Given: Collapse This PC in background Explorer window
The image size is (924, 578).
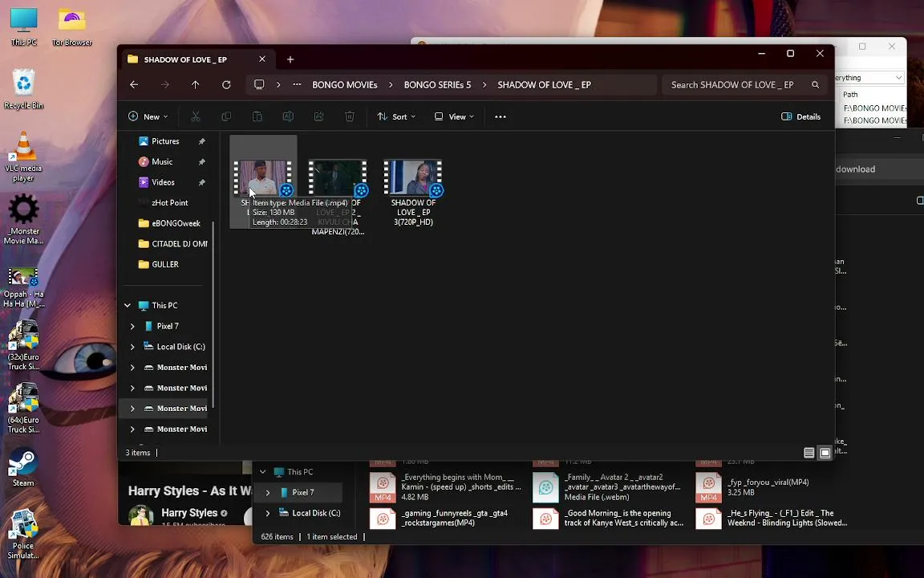Looking at the screenshot, I should coord(263,472).
